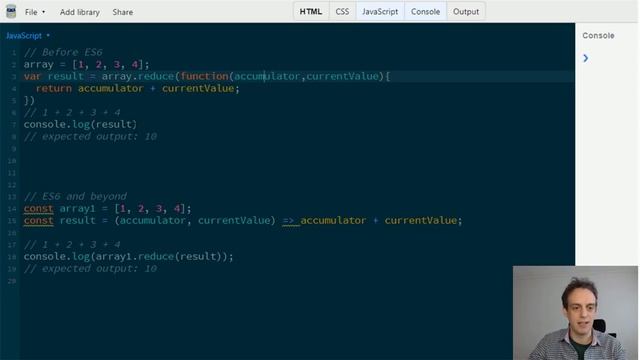Click line number 20 in the gutter

tap(11, 281)
